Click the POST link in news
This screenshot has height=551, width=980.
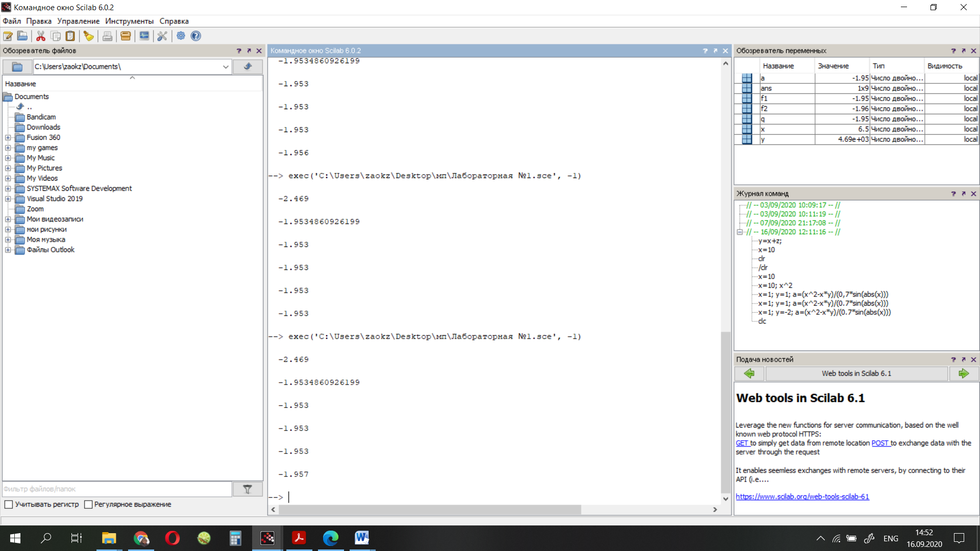point(880,443)
